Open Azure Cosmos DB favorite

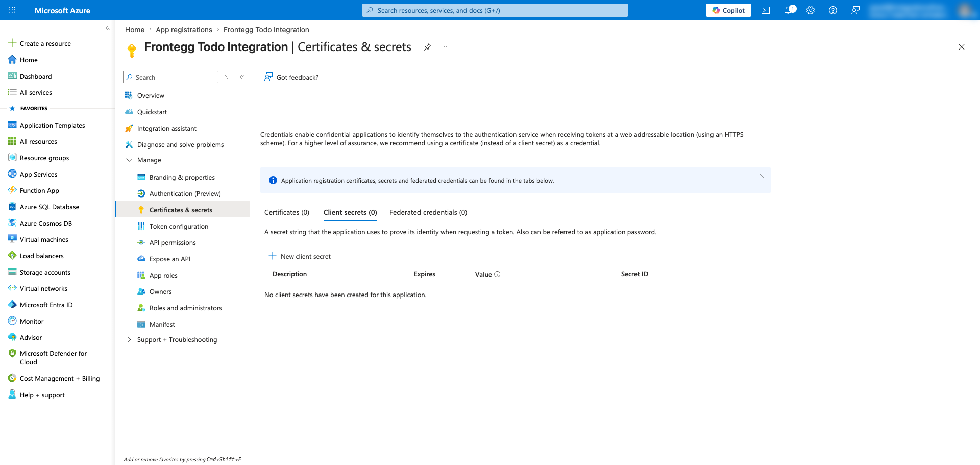click(x=40, y=223)
